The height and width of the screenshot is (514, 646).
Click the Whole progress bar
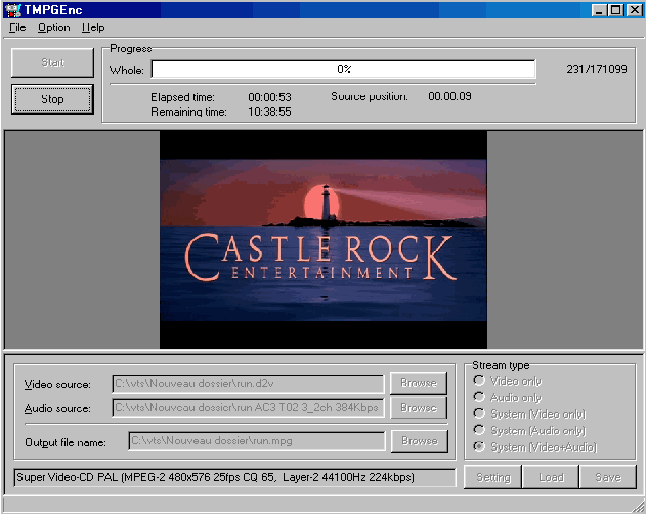tap(344, 69)
